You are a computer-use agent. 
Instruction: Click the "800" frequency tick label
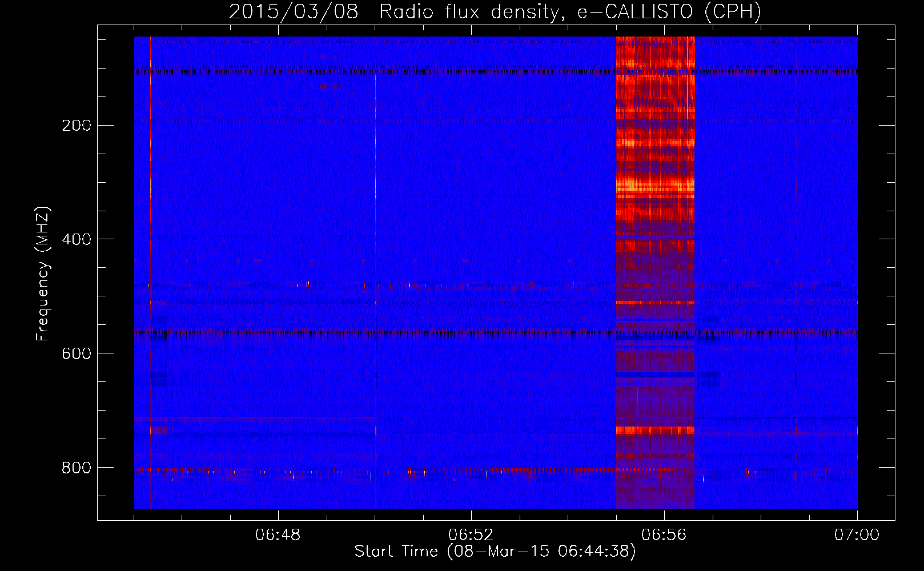77,468
